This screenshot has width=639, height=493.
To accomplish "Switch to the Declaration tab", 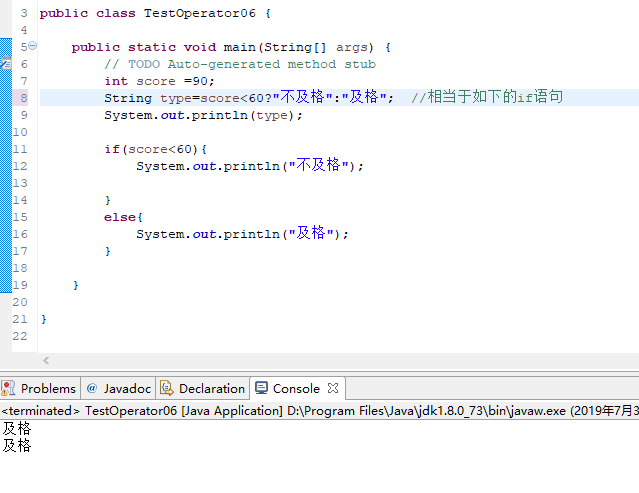I will (203, 389).
